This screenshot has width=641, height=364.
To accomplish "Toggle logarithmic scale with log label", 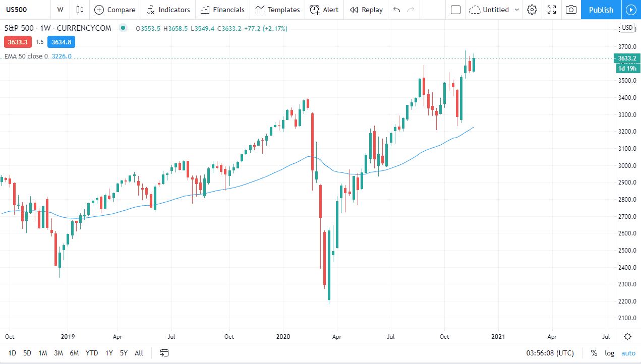I will tap(609, 353).
